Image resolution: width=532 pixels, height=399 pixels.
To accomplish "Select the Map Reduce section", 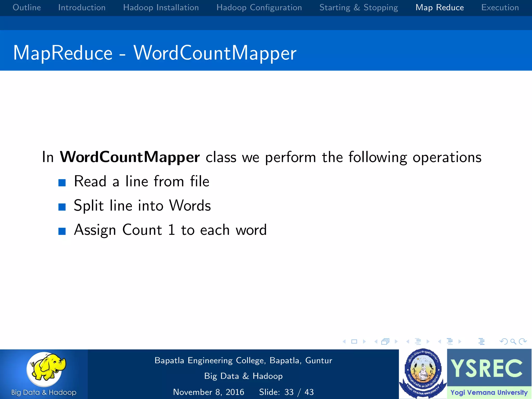I will tap(440, 8).
